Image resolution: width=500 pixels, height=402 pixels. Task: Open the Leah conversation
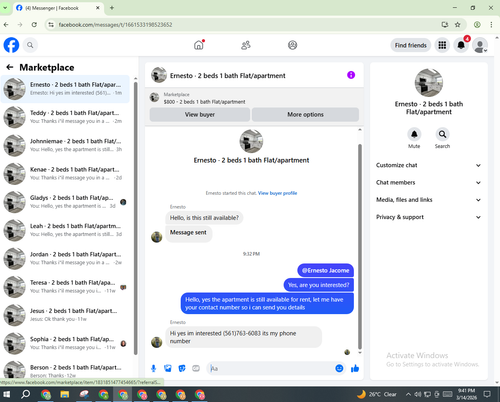[x=65, y=230]
